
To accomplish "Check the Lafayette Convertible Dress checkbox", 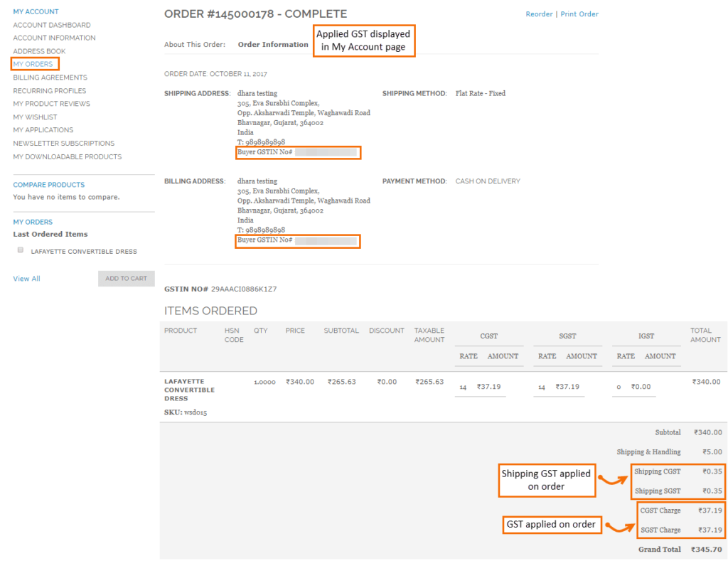I will (x=21, y=249).
